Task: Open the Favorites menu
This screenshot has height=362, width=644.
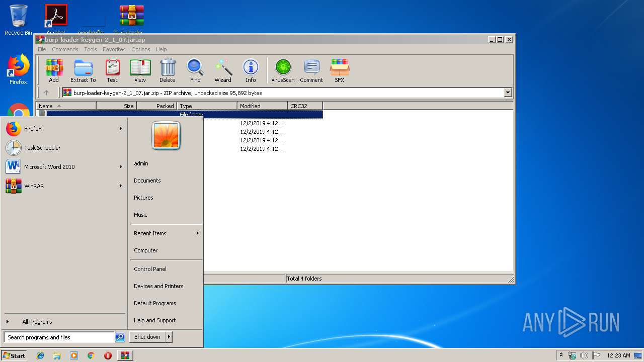Action: click(x=114, y=49)
